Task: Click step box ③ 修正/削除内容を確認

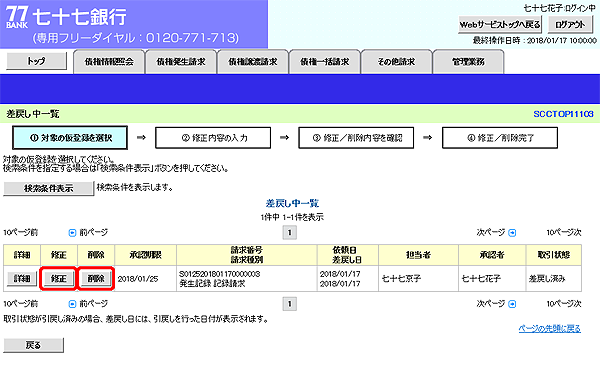Action: pyautogui.click(x=356, y=138)
